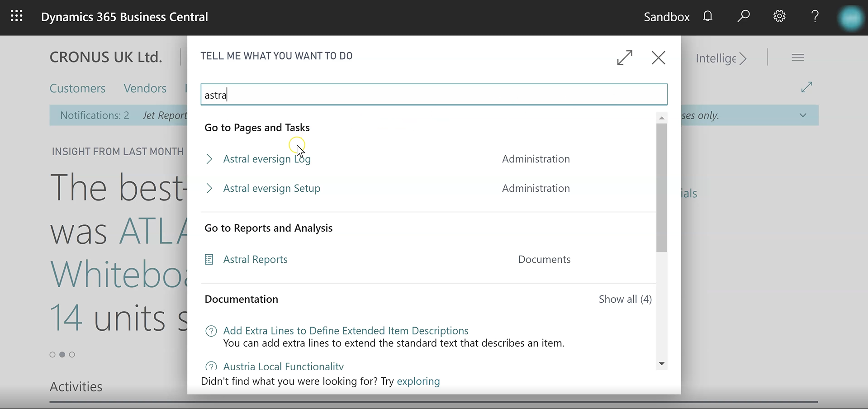Select the third insight carousel dot

point(72,355)
